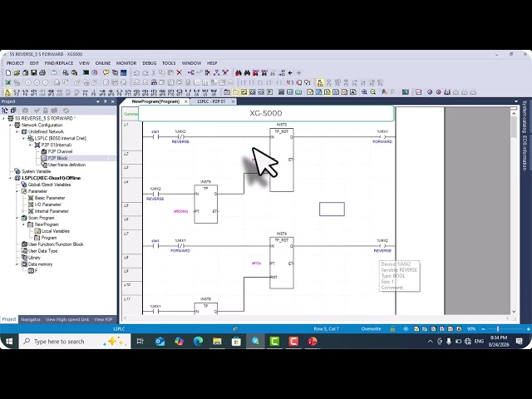Open the Project panel dropdown arrow
The image size is (532, 399).
tap(98, 101)
